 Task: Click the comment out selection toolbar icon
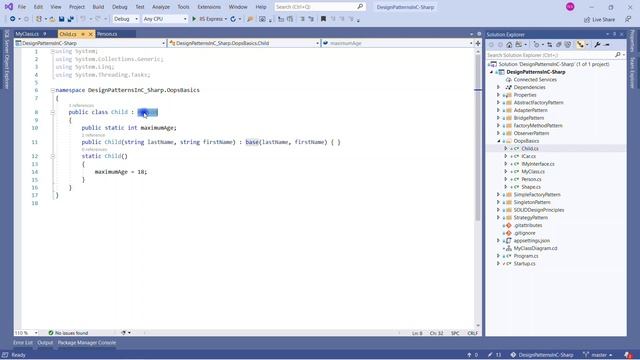(302, 19)
